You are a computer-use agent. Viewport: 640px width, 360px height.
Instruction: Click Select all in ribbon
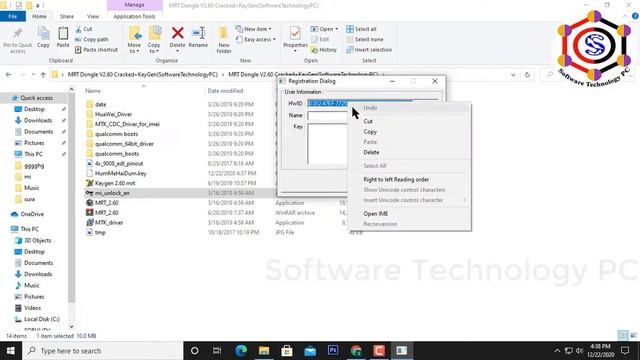[361, 29]
